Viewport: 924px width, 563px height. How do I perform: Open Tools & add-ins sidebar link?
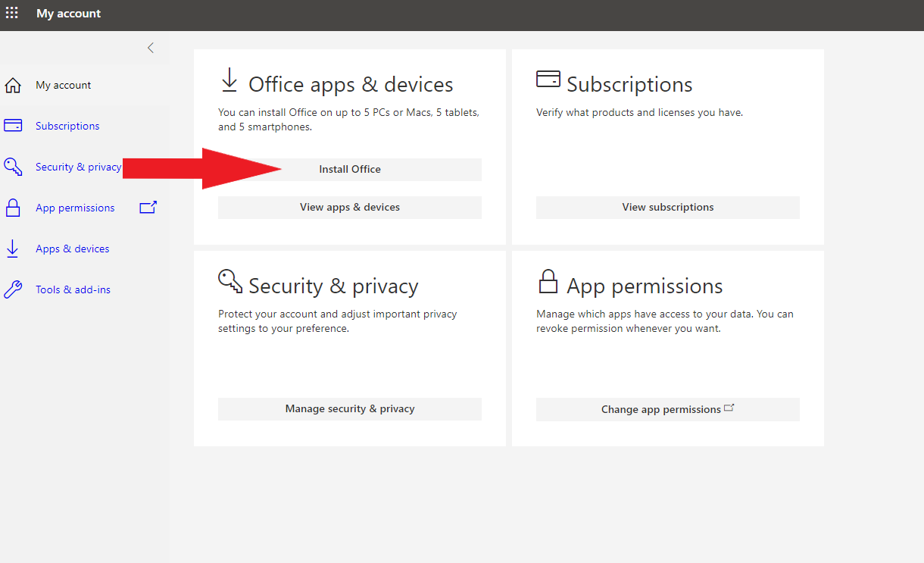pyautogui.click(x=73, y=290)
